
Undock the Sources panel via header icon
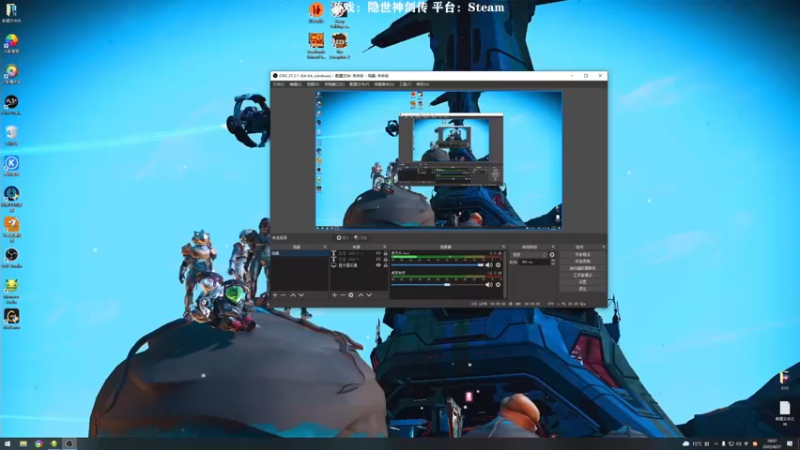[x=385, y=247]
